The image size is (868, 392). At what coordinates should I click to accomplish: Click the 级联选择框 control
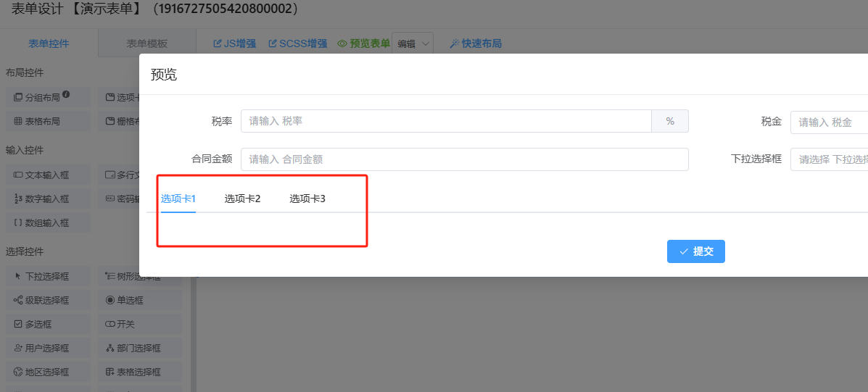[x=48, y=300]
